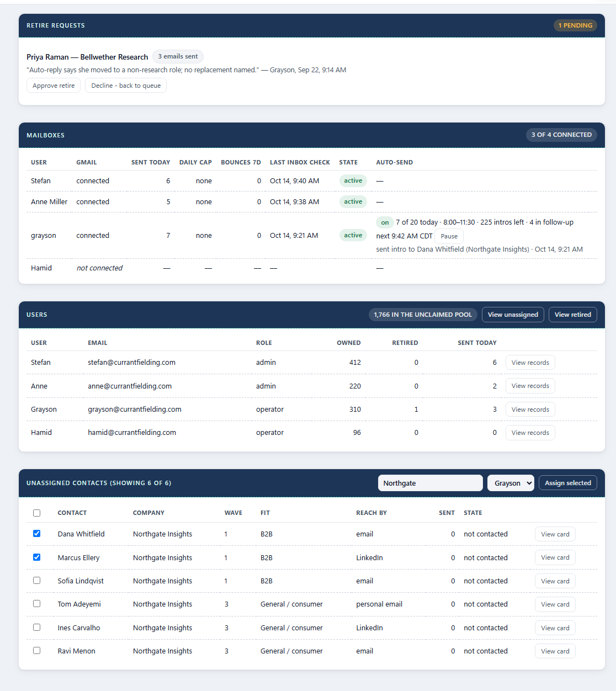Check Ravi Menon's checkbox
This screenshot has width=616, height=691.
[x=36, y=651]
